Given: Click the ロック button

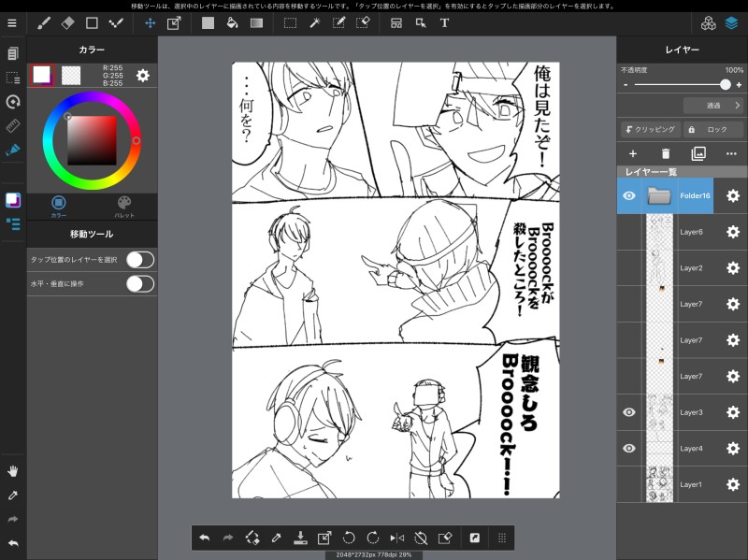Looking at the screenshot, I should tap(713, 129).
